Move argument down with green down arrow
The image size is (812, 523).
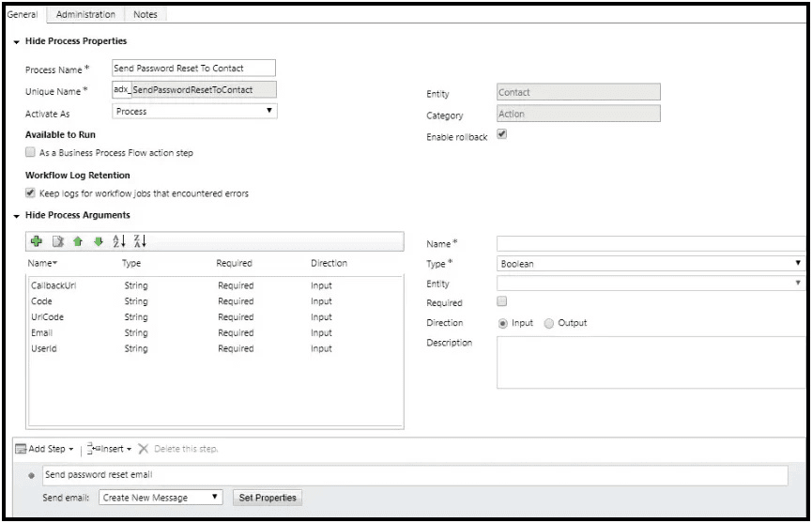(99, 241)
